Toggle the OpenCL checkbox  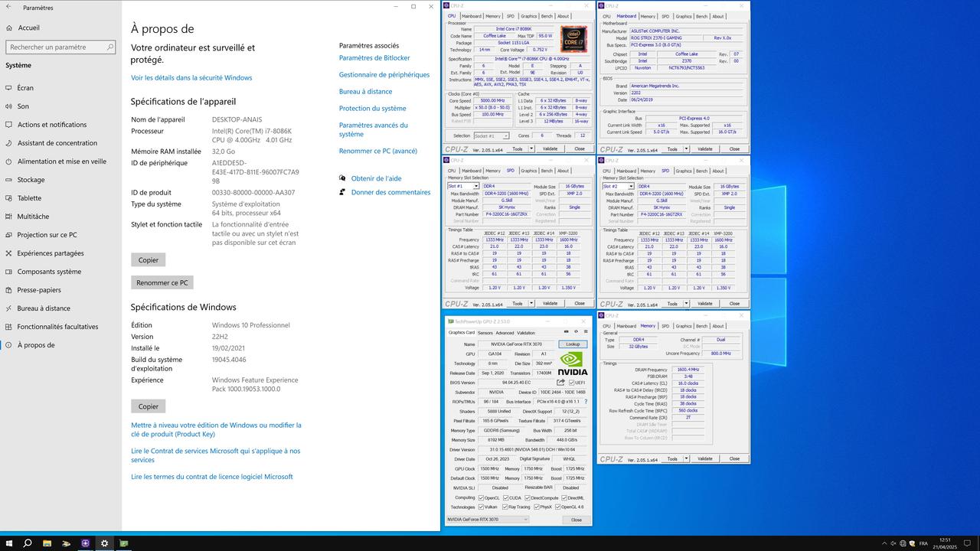click(481, 497)
